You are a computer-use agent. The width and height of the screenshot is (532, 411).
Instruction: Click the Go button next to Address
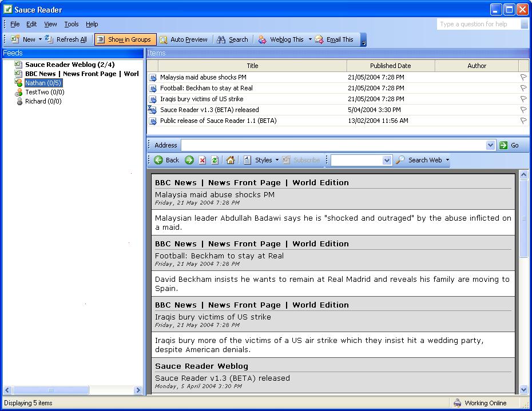[509, 145]
